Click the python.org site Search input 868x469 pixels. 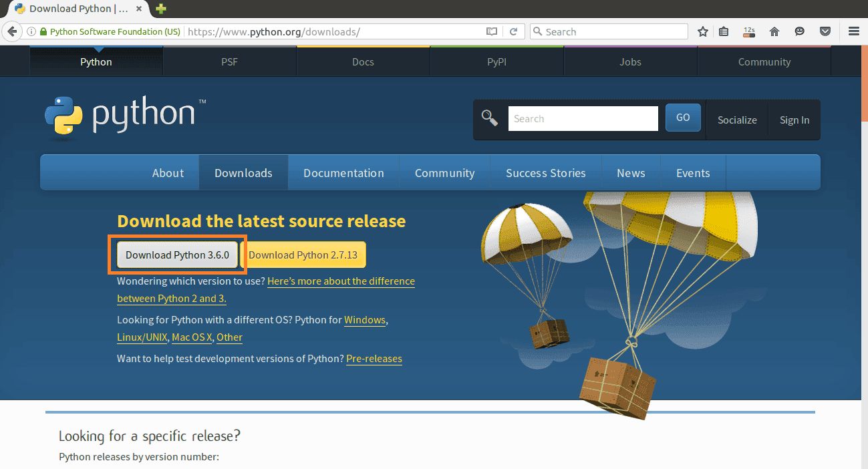click(x=583, y=119)
